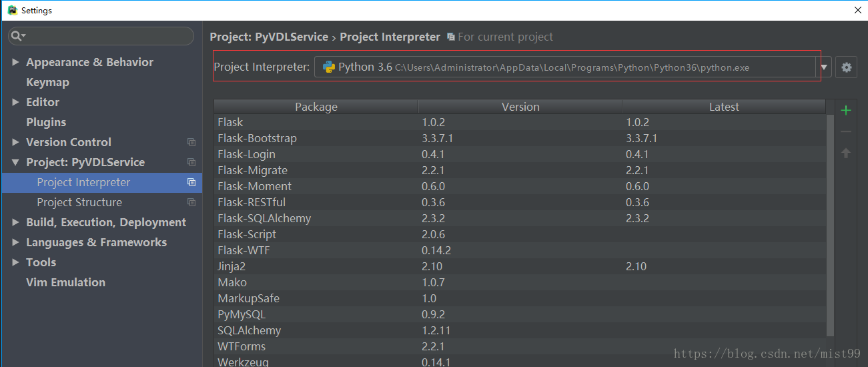Collapse the Project: PyVDLService section

pos(15,162)
